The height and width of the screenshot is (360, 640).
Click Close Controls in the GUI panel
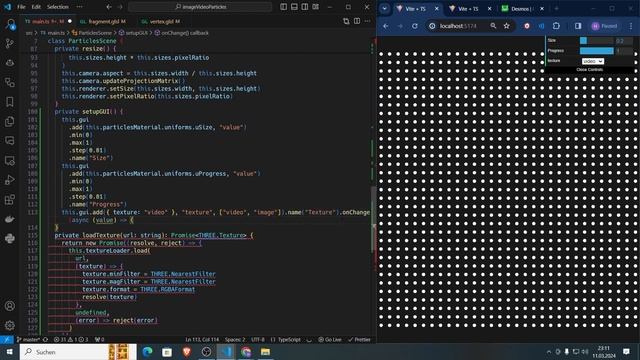(589, 70)
